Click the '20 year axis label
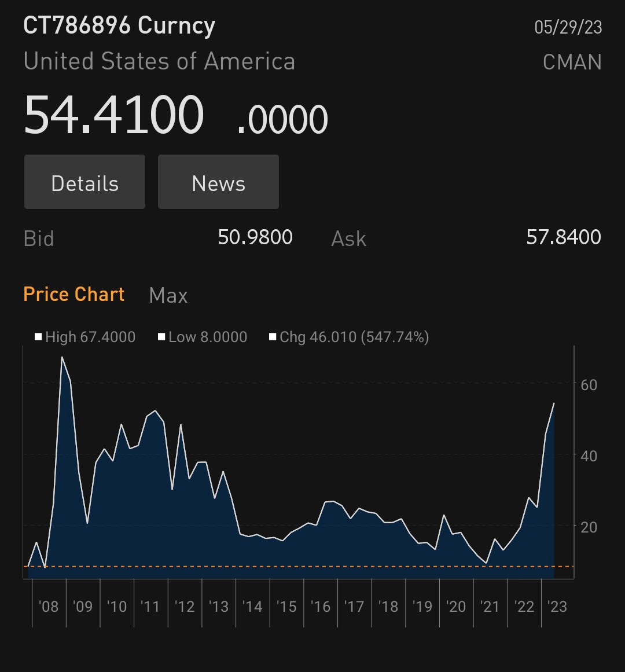Screen dimensions: 625x672 456,607
